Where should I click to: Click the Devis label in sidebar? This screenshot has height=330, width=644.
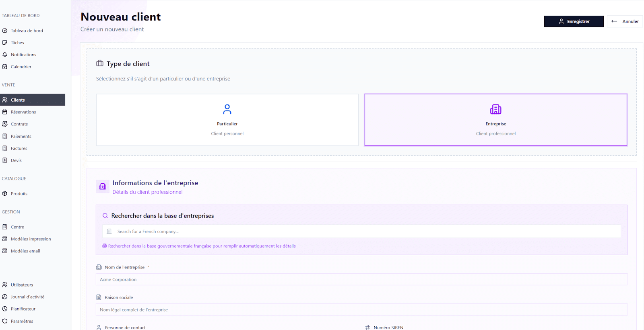point(16,160)
